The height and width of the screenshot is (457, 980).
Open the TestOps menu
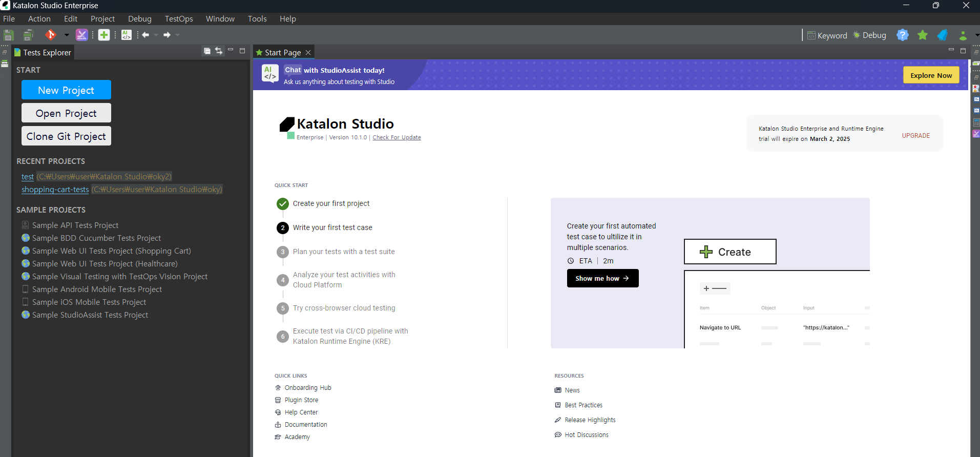[x=179, y=19]
